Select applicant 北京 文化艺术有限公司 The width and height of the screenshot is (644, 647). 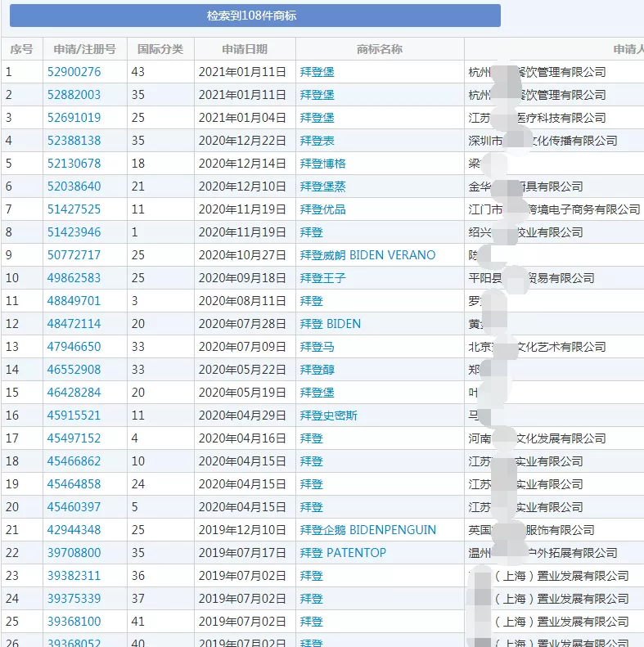[537, 347]
